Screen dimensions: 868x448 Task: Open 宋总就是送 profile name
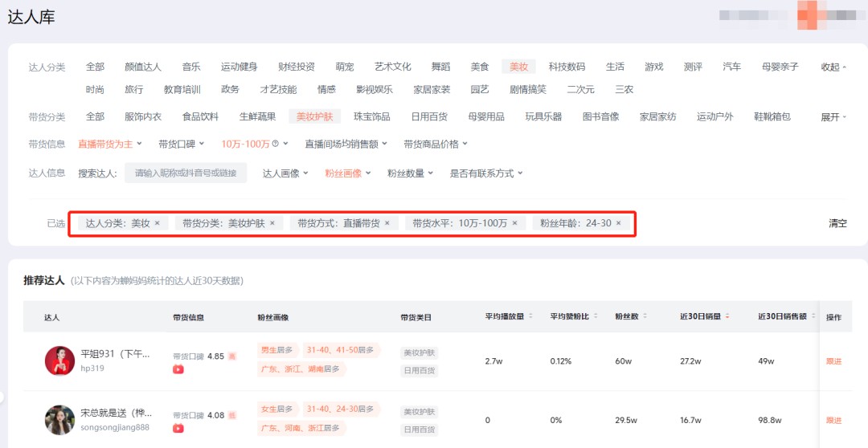pos(117,413)
